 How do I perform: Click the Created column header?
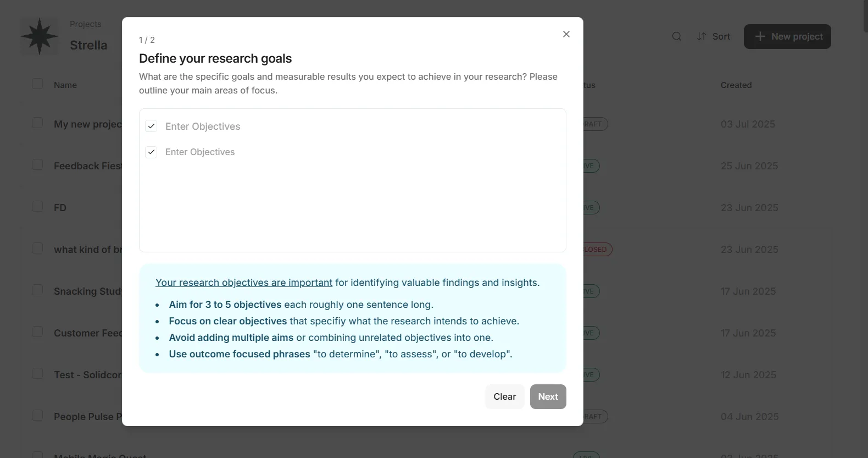pyautogui.click(x=736, y=85)
